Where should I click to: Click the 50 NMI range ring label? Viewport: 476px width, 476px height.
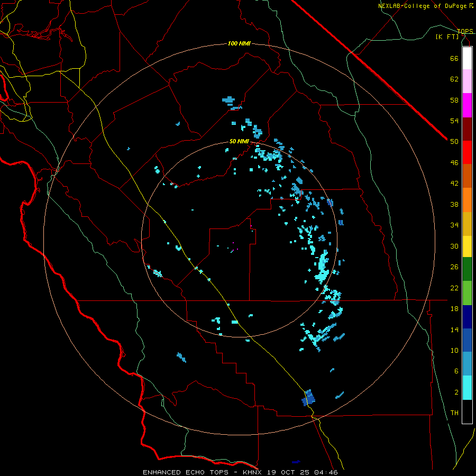point(239,141)
